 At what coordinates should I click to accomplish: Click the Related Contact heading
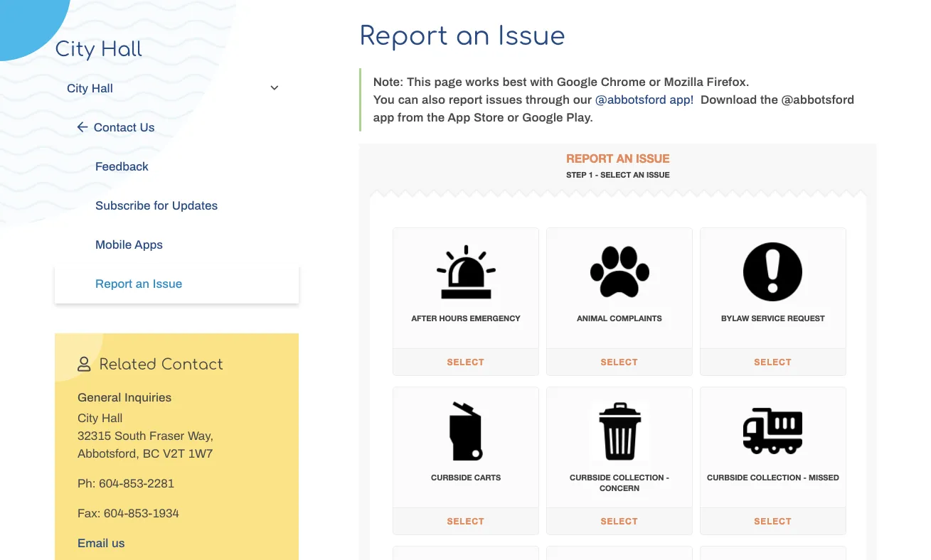(x=161, y=364)
